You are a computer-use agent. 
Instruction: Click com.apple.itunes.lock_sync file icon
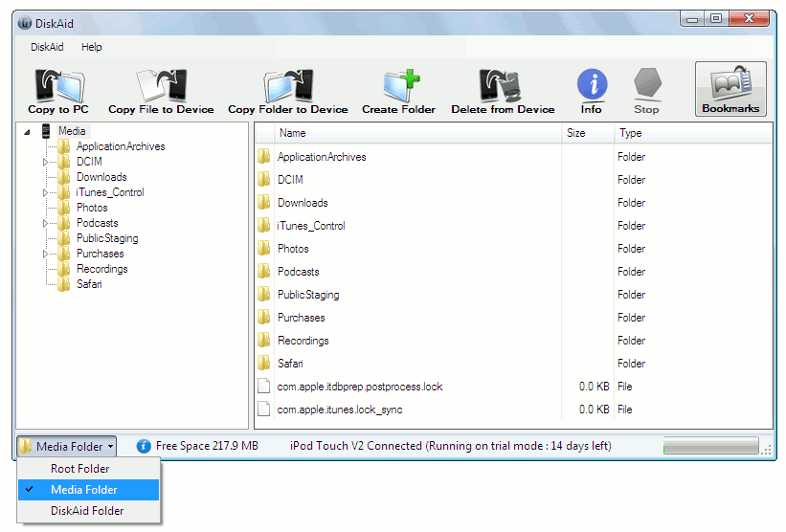pyautogui.click(x=263, y=410)
